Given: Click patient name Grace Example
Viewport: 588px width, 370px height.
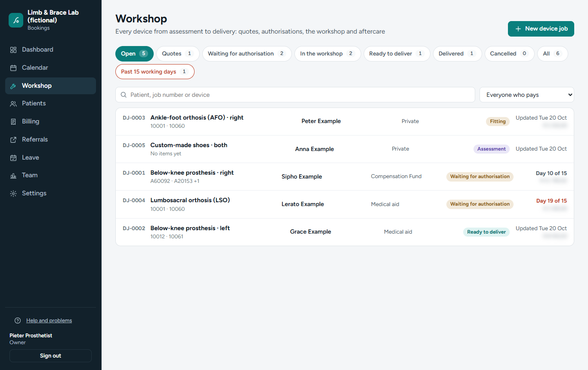Looking at the screenshot, I should (311, 231).
